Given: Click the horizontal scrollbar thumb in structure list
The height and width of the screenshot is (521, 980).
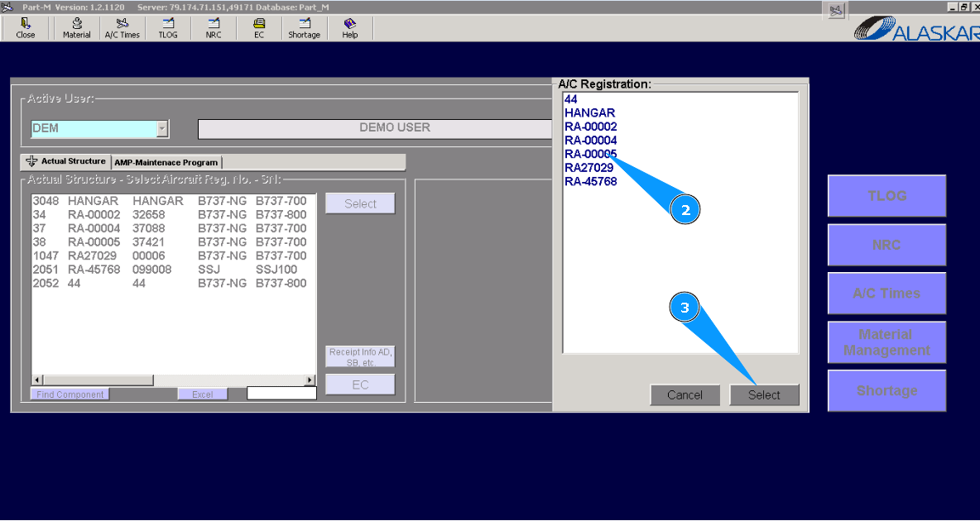Looking at the screenshot, I should pyautogui.click(x=98, y=380).
